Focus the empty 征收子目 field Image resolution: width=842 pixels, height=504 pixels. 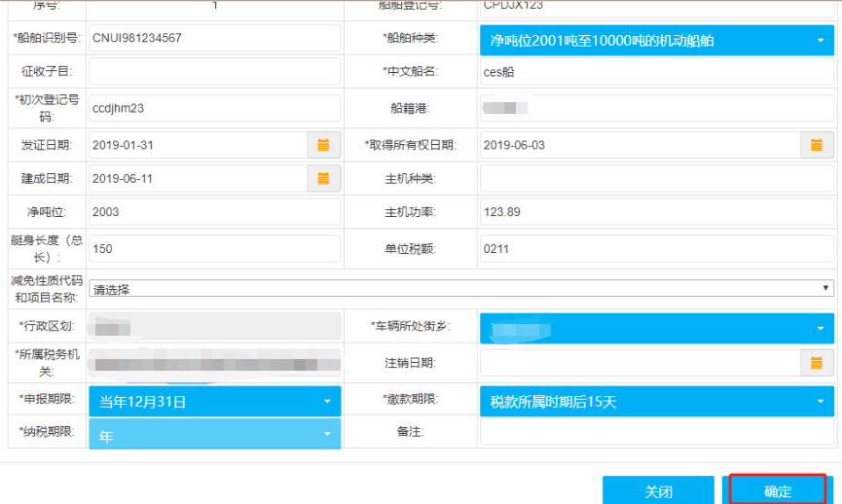pos(215,71)
